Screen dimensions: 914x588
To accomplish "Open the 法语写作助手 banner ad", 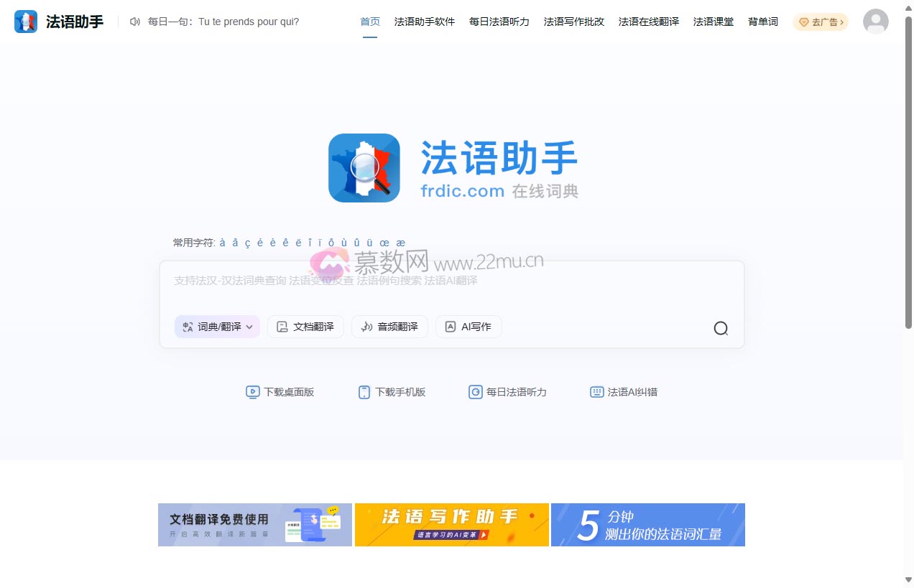I will click(451, 525).
